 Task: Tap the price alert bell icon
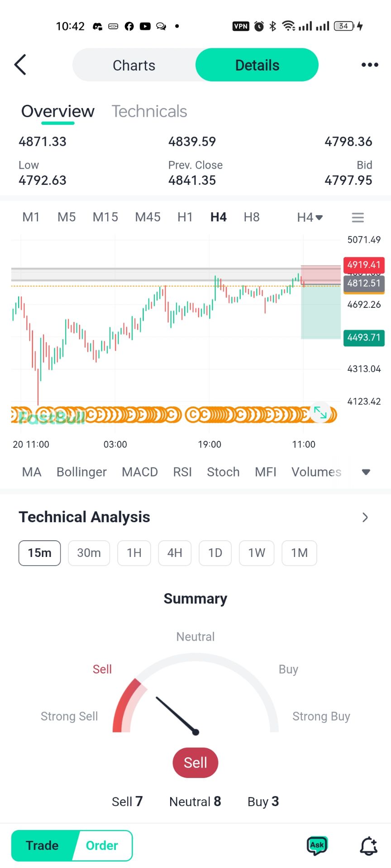tap(368, 845)
